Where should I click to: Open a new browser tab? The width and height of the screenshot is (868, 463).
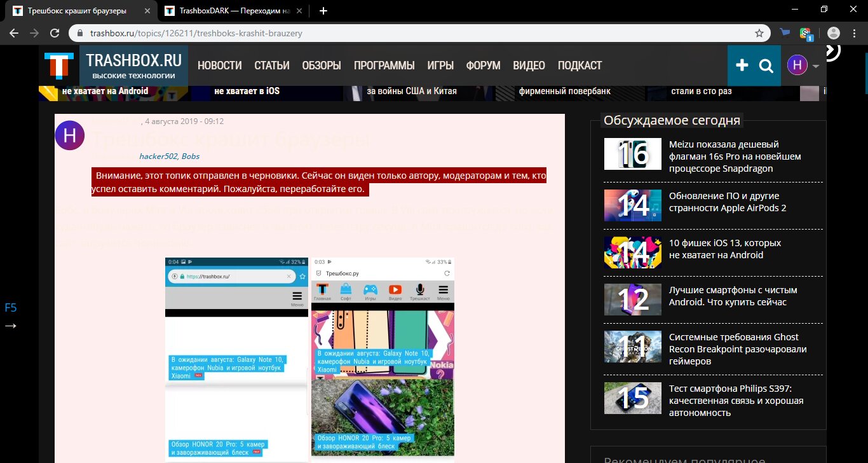coord(323,11)
